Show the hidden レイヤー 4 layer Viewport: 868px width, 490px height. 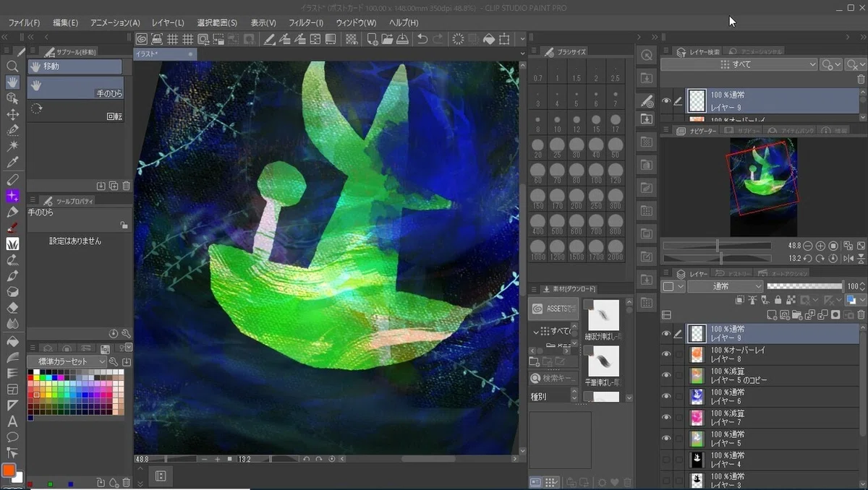(x=666, y=459)
